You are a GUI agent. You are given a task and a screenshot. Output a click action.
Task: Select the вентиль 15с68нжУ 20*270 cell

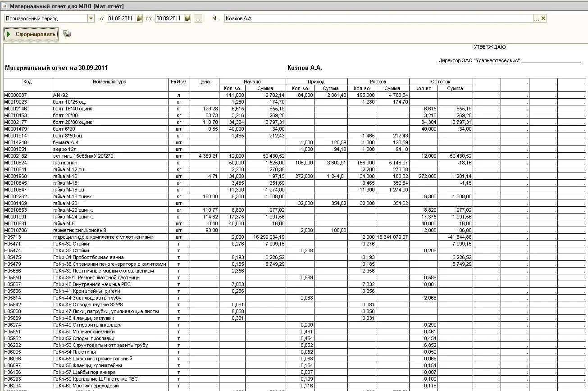tap(110, 156)
